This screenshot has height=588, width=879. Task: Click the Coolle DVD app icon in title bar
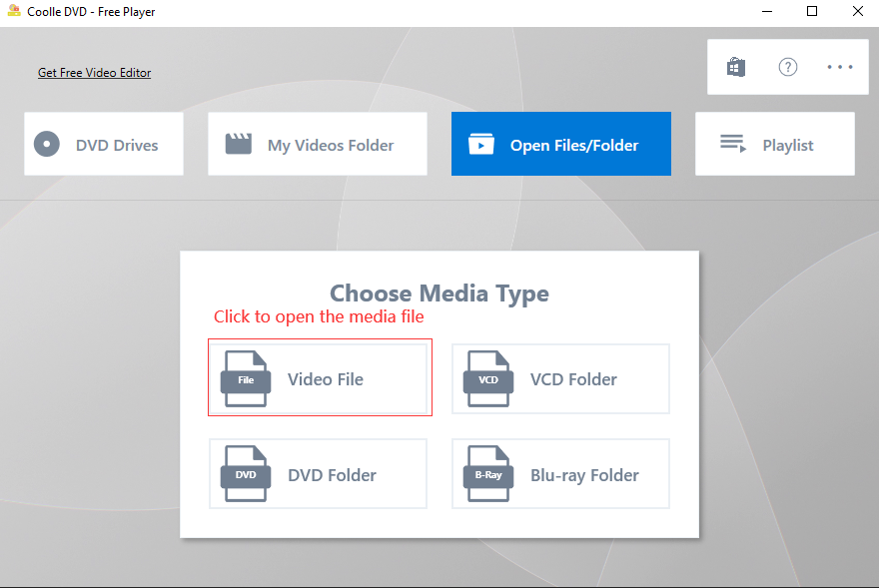tap(14, 12)
